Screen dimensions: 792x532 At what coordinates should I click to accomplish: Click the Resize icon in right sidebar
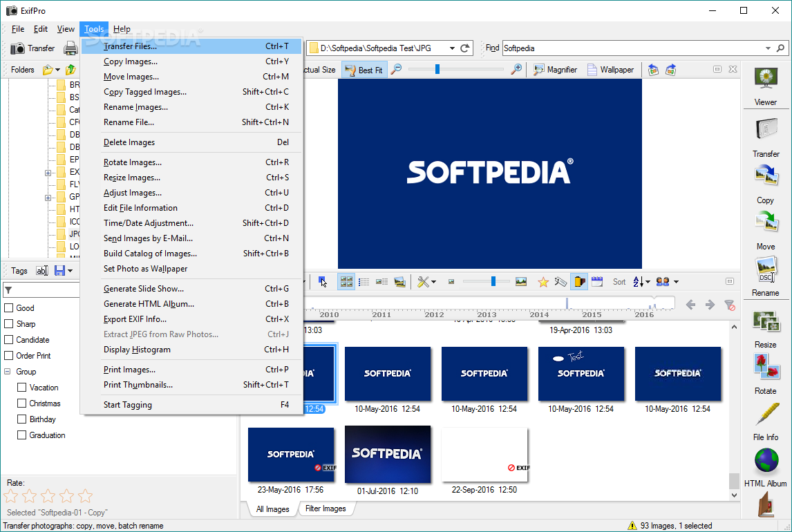(766, 321)
